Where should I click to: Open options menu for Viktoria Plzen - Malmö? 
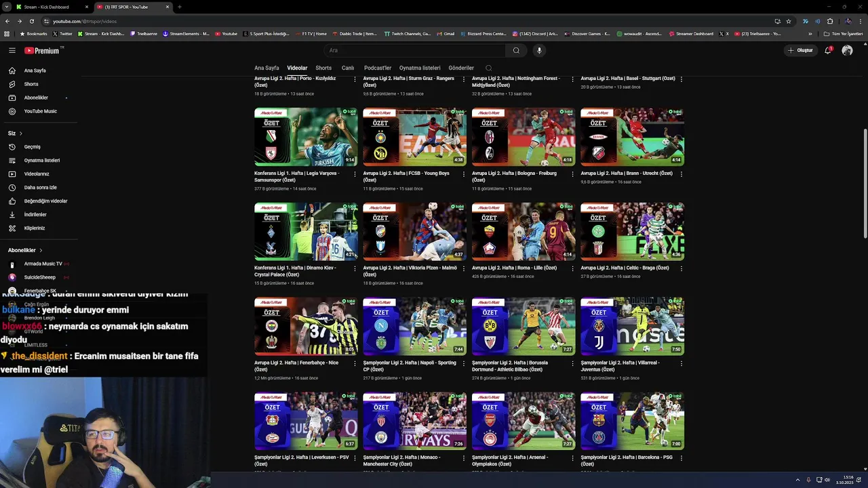click(x=464, y=268)
